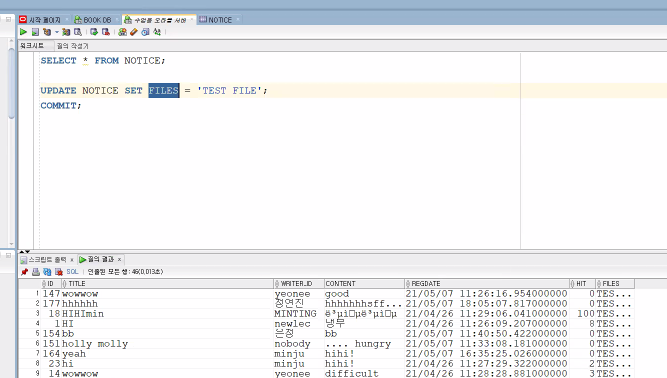
Task: Pin the query result with red pushpin
Action: click(x=24, y=272)
